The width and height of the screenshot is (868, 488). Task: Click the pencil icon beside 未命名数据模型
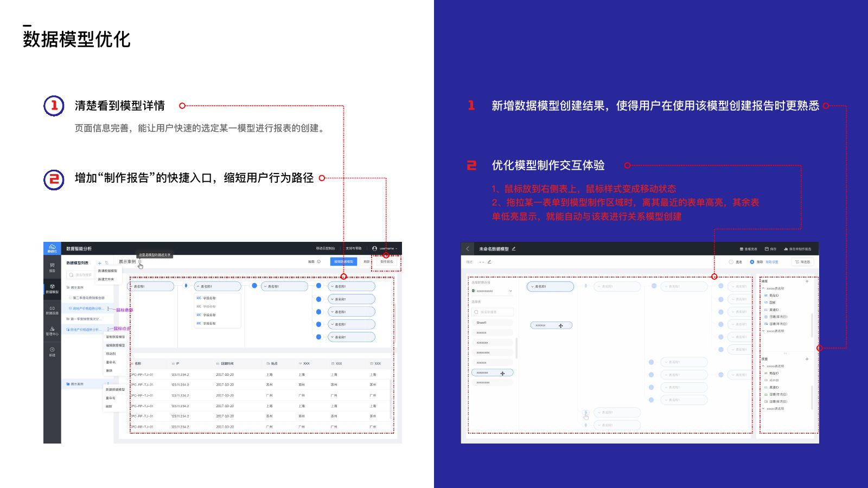(x=513, y=249)
